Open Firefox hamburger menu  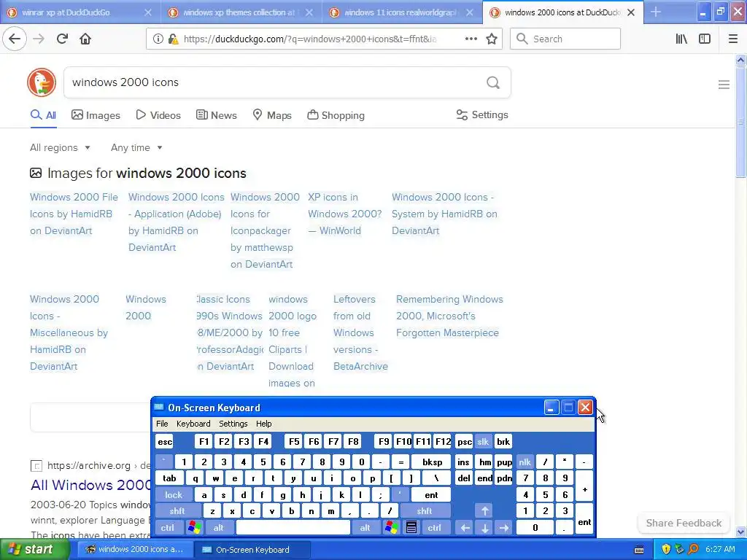click(x=733, y=39)
